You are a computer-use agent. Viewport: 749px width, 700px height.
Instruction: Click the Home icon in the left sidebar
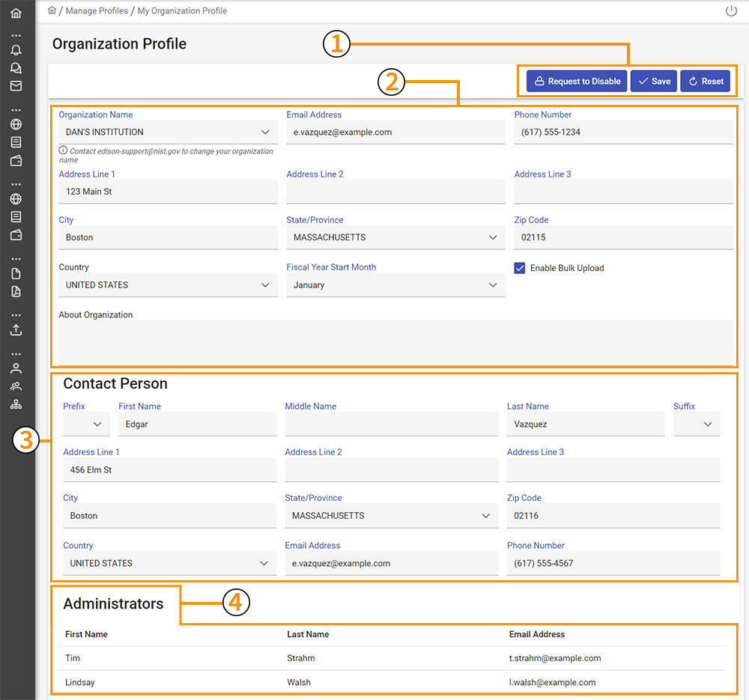click(16, 13)
